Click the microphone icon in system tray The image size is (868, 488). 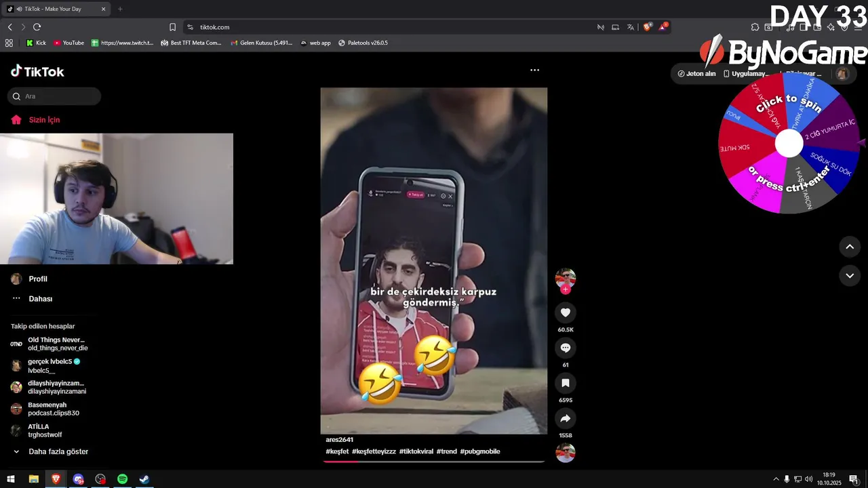[x=787, y=479]
